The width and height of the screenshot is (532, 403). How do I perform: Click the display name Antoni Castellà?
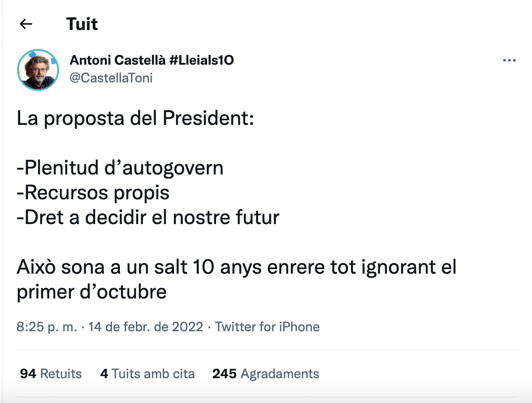[x=118, y=60]
